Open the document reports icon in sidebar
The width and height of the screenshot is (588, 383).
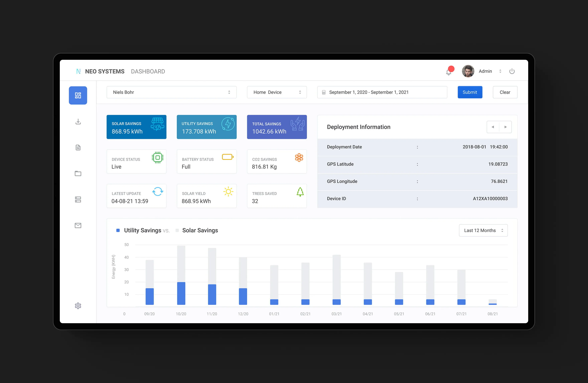click(x=78, y=147)
